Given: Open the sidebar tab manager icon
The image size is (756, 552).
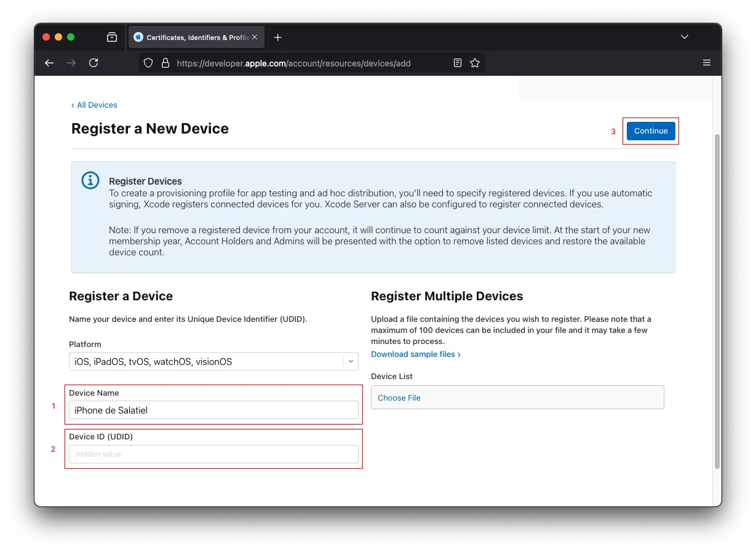Looking at the screenshot, I should [112, 38].
